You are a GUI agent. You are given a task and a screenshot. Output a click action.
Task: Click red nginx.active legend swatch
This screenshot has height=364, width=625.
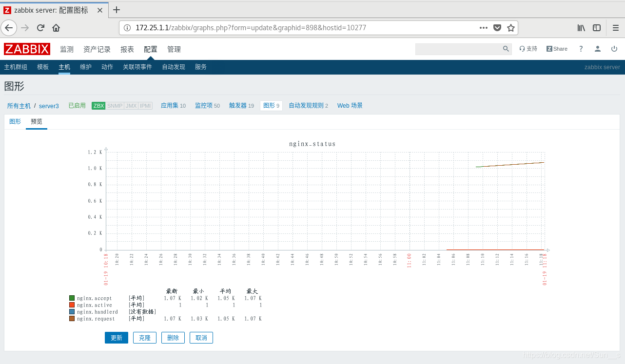(x=72, y=305)
